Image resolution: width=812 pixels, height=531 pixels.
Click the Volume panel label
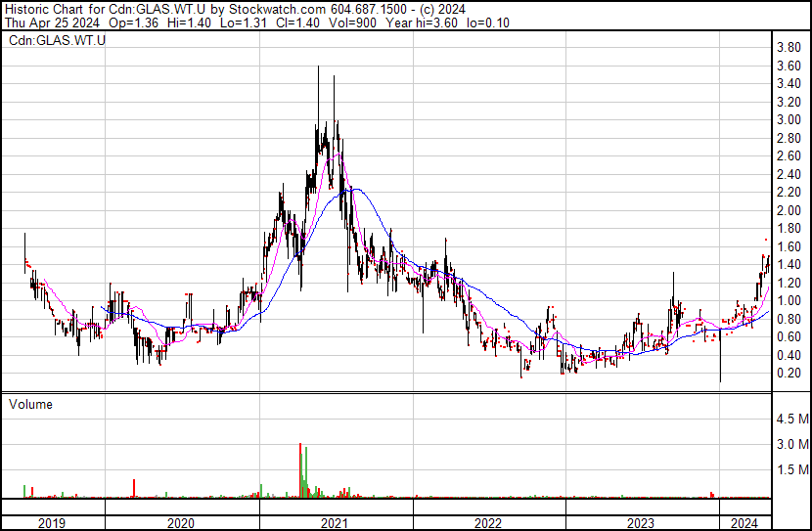click(30, 404)
